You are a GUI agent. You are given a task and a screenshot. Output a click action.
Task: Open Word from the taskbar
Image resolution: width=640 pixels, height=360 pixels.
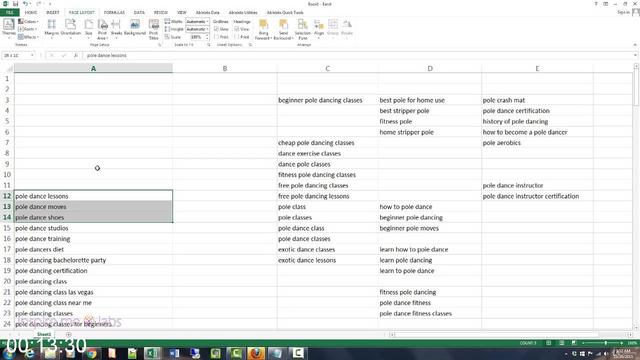tap(174, 353)
